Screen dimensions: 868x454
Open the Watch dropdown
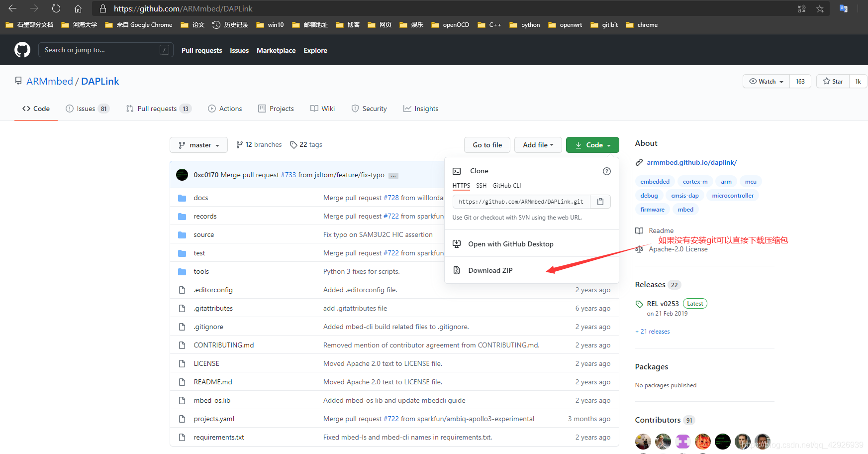pyautogui.click(x=766, y=81)
